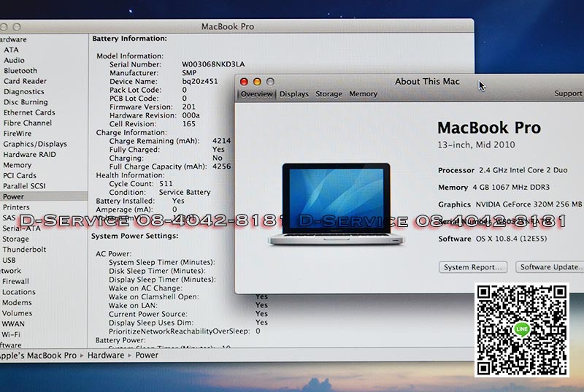Select Ethernet Cards in the sidebar
Screen dimensions: 584x392
pos(29,112)
